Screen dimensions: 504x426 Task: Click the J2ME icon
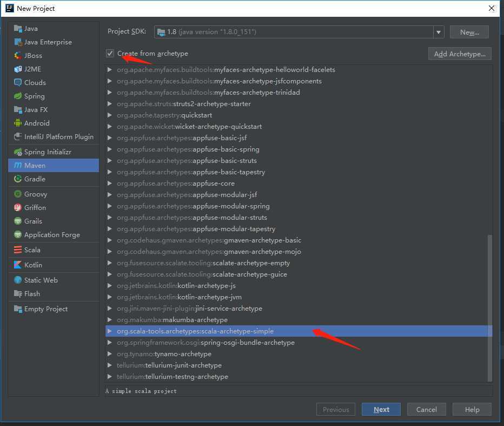coord(18,69)
